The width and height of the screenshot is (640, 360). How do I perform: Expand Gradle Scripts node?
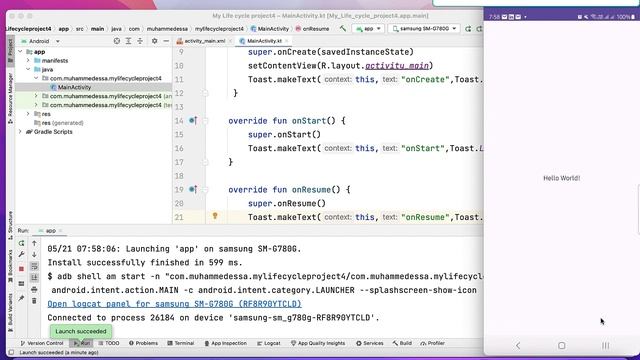[20, 132]
